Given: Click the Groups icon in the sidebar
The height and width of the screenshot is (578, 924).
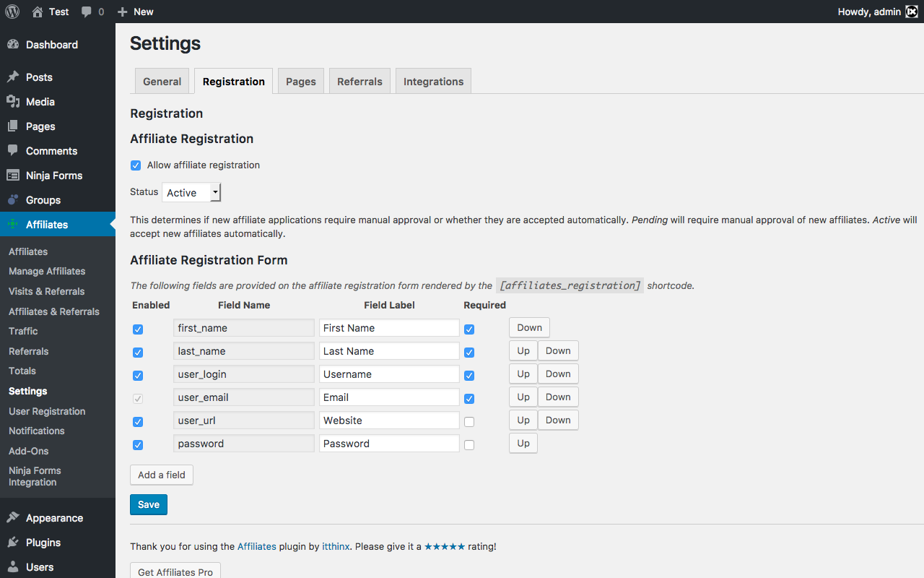Looking at the screenshot, I should tap(13, 200).
